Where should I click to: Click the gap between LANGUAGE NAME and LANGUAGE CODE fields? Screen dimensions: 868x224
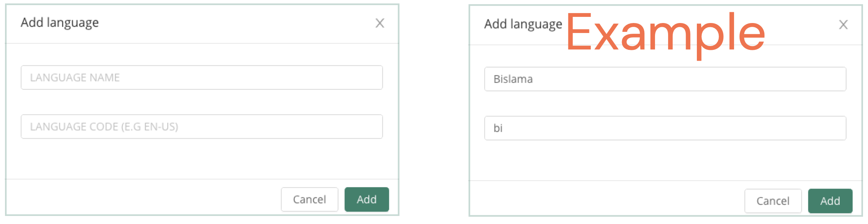pyautogui.click(x=201, y=102)
